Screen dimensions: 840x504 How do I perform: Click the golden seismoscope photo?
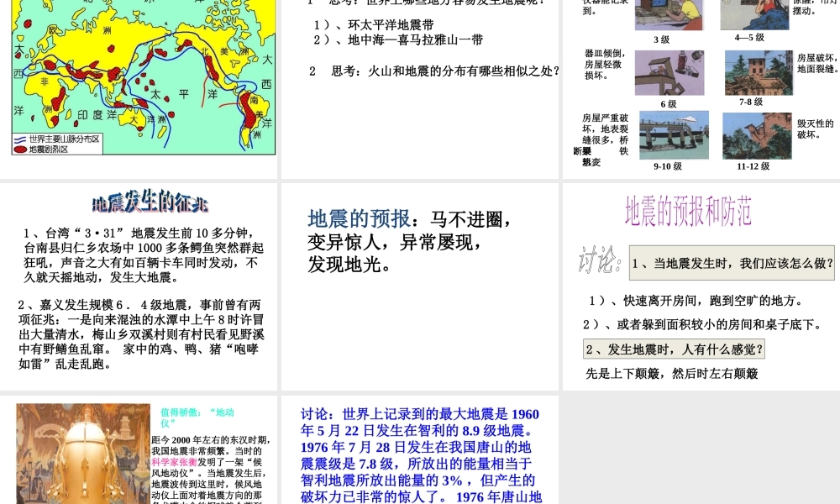pos(83,454)
